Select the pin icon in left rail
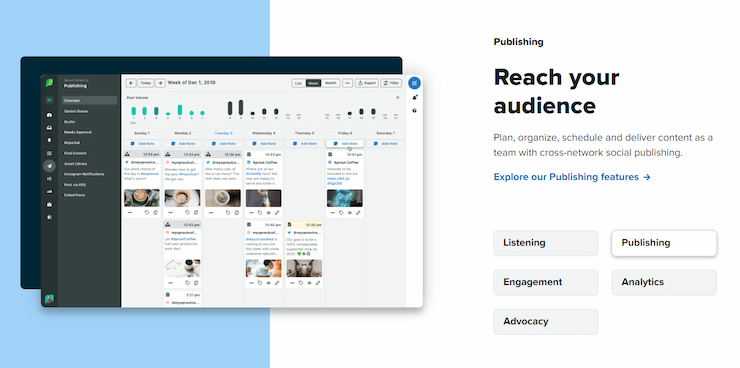Image resolution: width=740 pixels, height=368 pixels. tap(49, 141)
